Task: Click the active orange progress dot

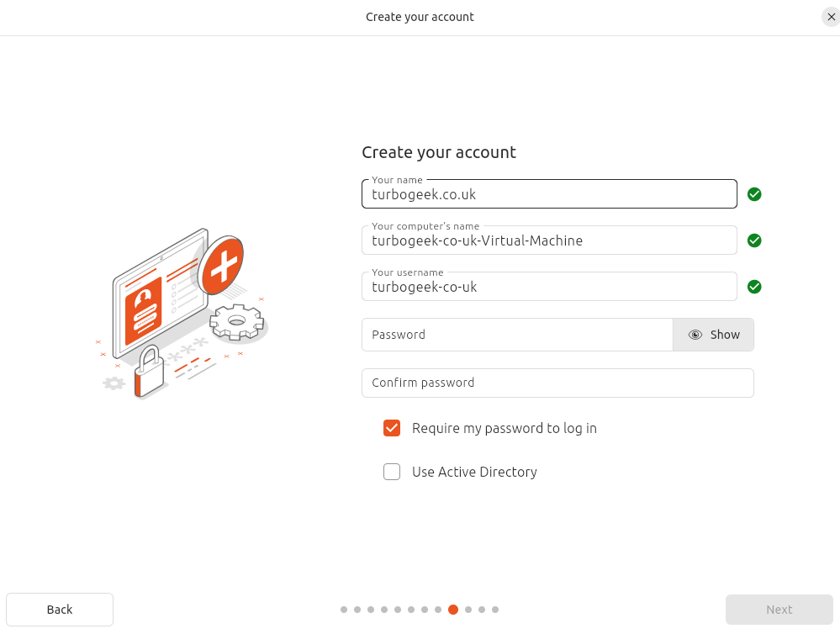Action: tap(453, 610)
